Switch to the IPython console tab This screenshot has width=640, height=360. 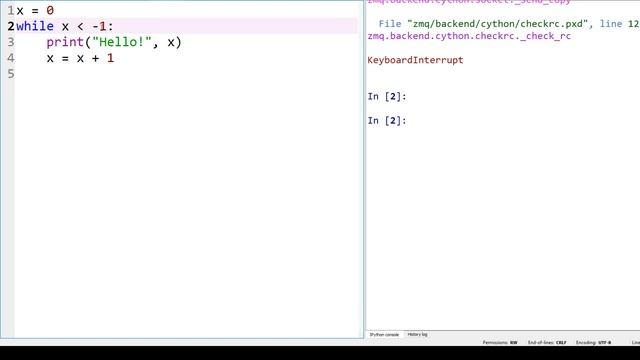(384, 335)
